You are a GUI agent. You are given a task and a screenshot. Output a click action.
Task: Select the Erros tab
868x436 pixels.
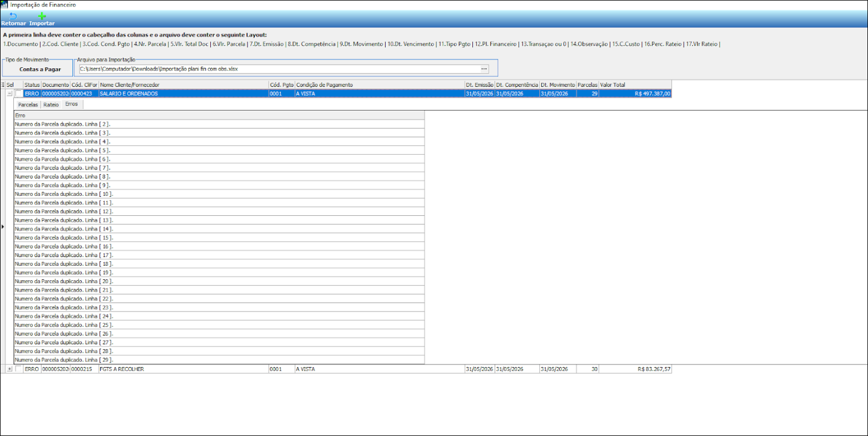click(x=72, y=104)
